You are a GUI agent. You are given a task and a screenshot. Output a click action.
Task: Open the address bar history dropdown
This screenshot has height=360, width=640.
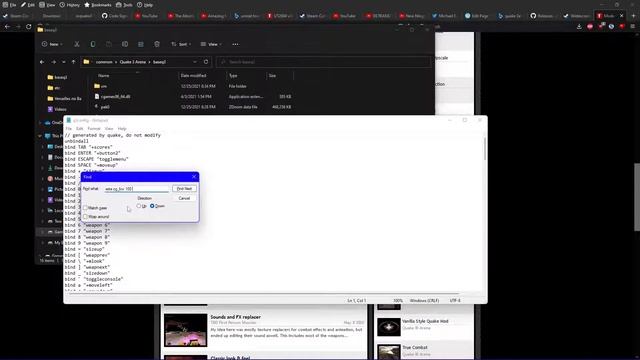195,62
